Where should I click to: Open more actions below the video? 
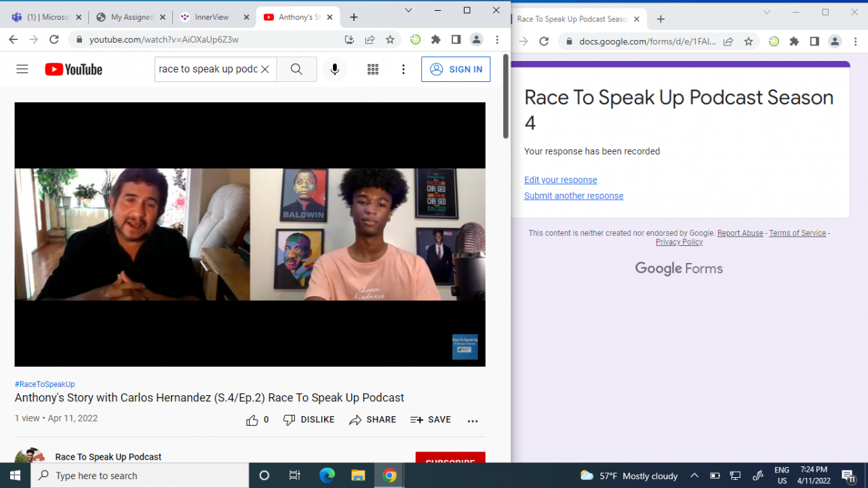click(473, 420)
